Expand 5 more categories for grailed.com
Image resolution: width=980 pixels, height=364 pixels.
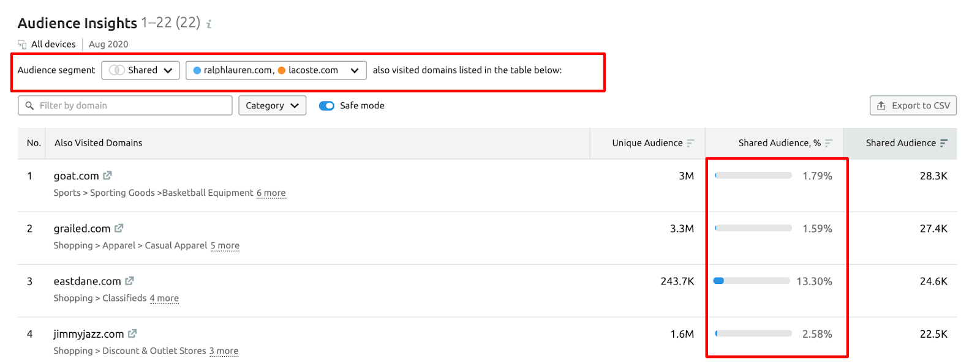225,245
